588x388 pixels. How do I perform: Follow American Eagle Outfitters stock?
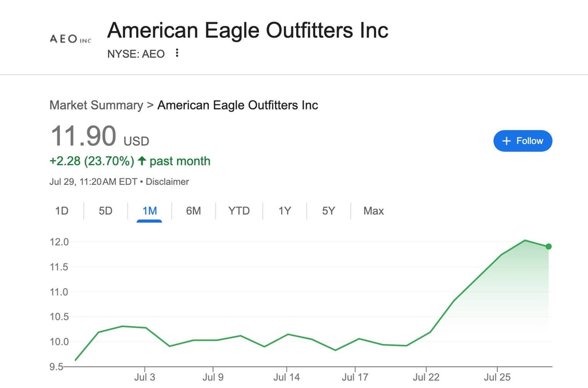(x=523, y=141)
